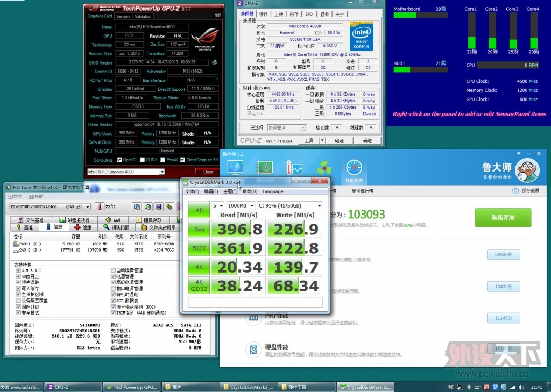
Task: Click the Intel Core i5 logo in CPU-Z
Action: (361, 36)
